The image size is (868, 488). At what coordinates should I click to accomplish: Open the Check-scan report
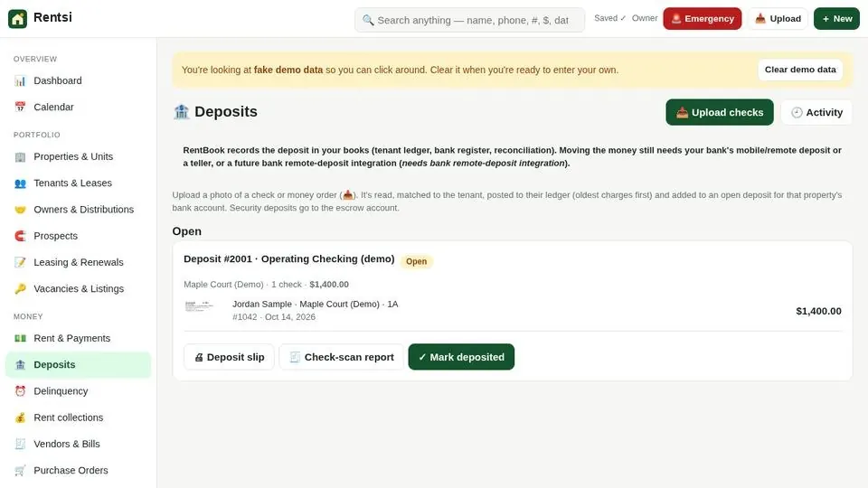[342, 357]
